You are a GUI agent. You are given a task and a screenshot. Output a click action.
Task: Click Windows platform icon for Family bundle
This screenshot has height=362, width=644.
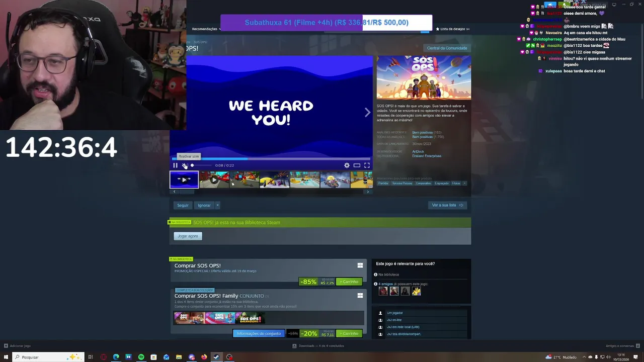pyautogui.click(x=360, y=296)
